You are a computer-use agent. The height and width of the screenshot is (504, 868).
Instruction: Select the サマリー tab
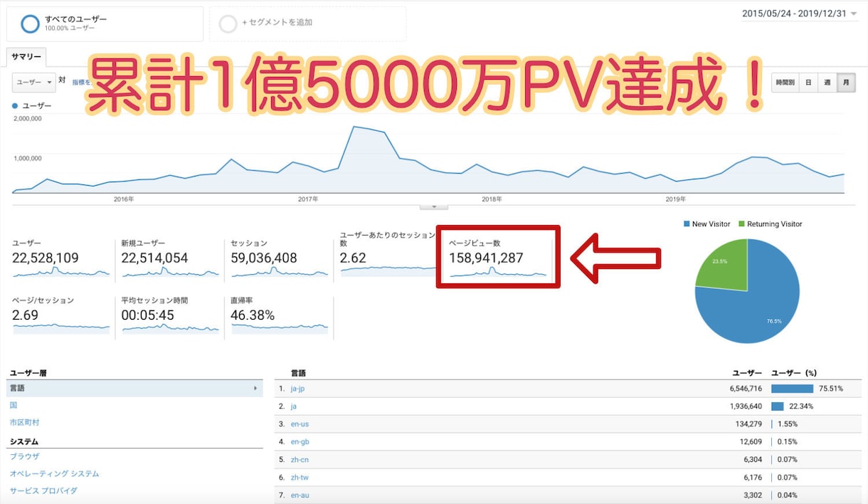tap(26, 57)
